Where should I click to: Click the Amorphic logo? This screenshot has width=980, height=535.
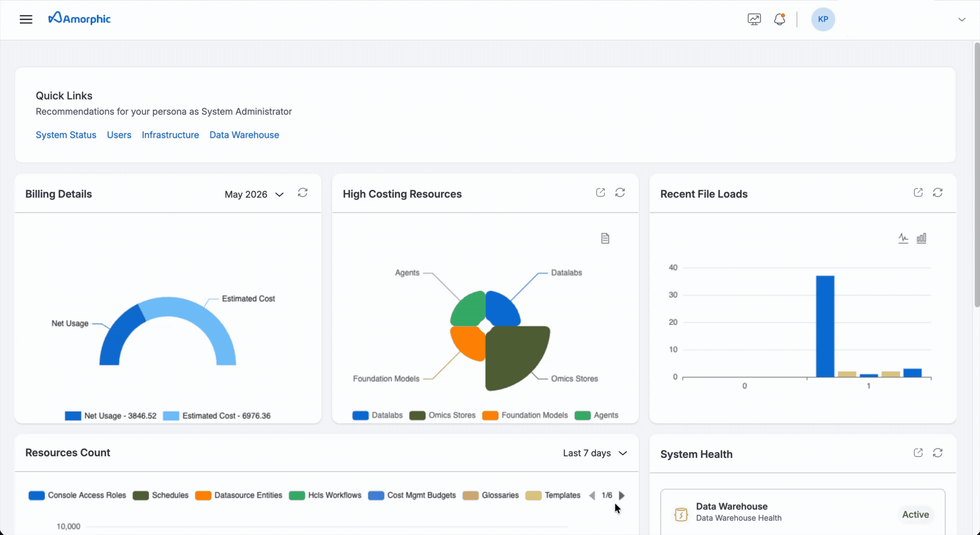coord(79,18)
